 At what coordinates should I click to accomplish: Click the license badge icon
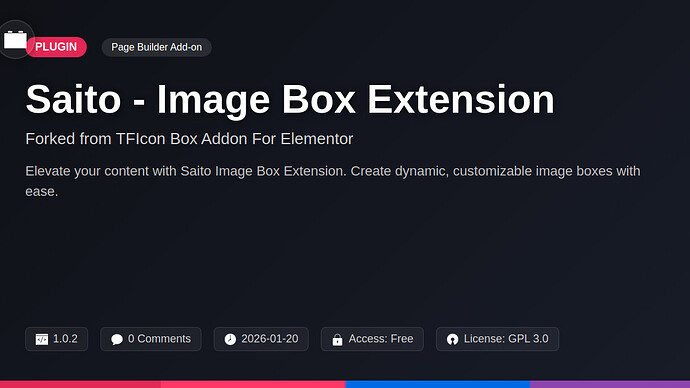452,339
